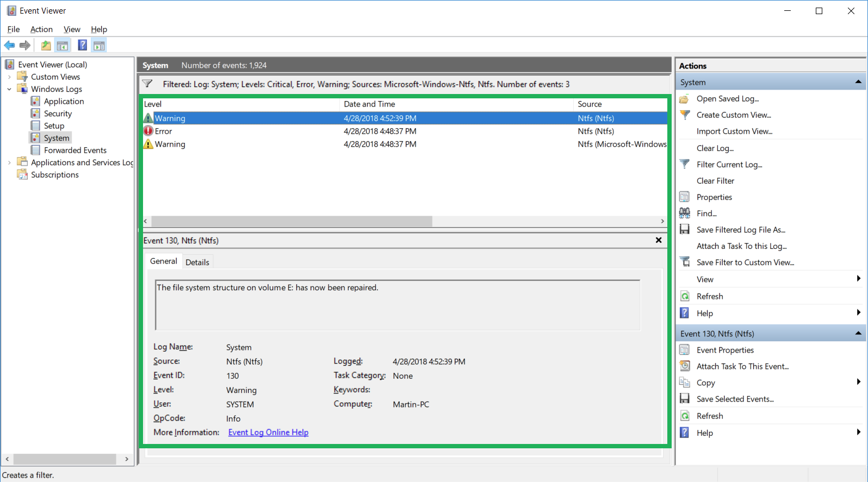Open the View menu
The height and width of the screenshot is (482, 868).
[72, 29]
